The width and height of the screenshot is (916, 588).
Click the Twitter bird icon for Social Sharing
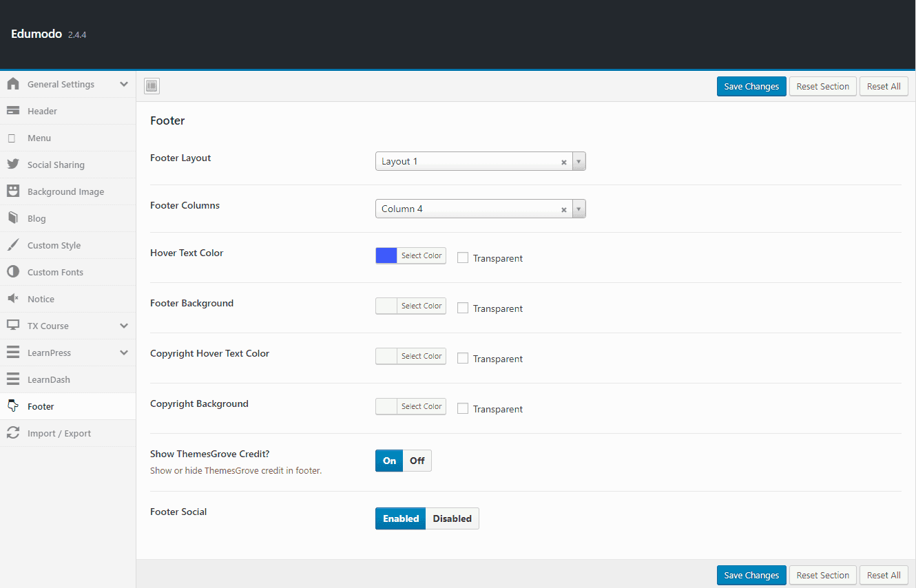[13, 165]
